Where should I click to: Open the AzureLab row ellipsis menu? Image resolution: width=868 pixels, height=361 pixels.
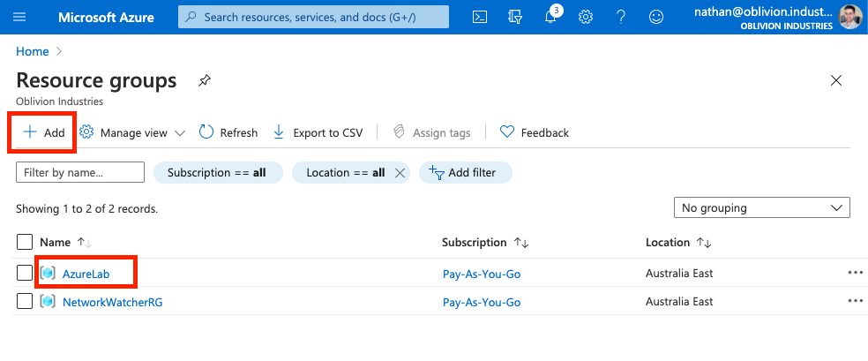pos(855,273)
